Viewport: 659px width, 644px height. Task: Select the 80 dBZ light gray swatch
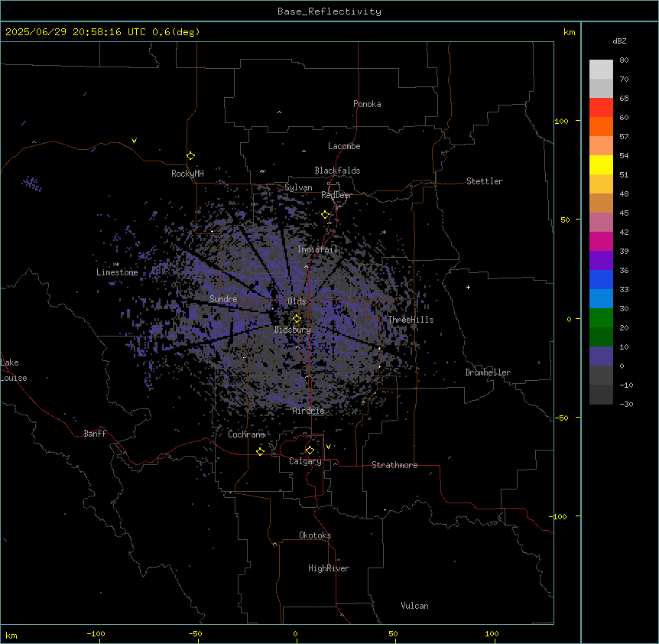pyautogui.click(x=601, y=69)
